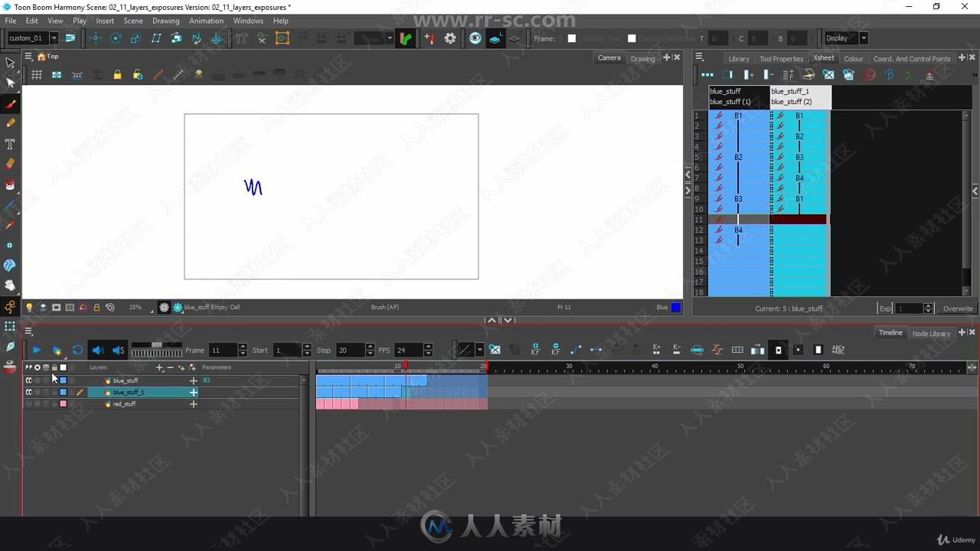The image size is (980, 551).
Task: Select the Dropper tool
Action: tap(10, 225)
